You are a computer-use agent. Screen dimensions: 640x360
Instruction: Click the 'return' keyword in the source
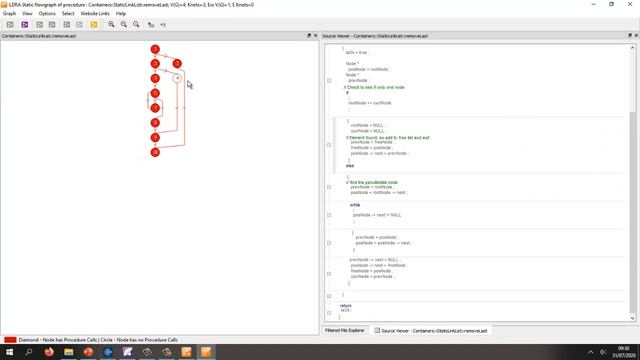point(345,305)
